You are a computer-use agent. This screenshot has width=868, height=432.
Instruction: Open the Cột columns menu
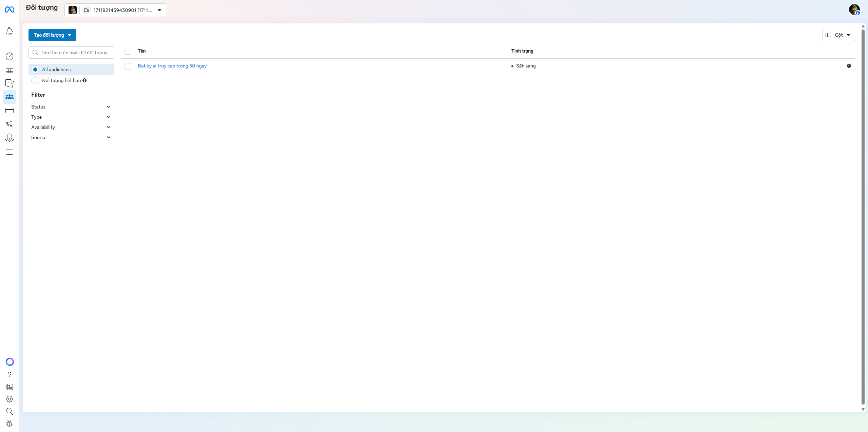[838, 35]
